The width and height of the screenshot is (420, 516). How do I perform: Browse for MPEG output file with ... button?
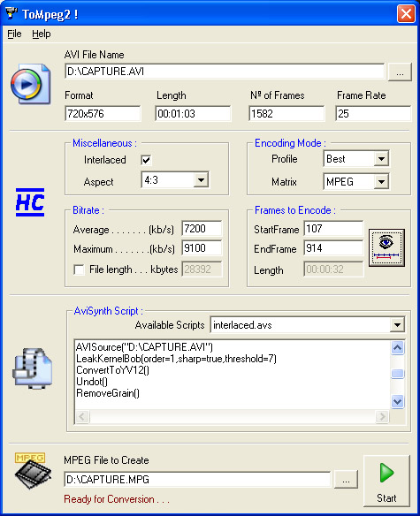[x=346, y=480]
